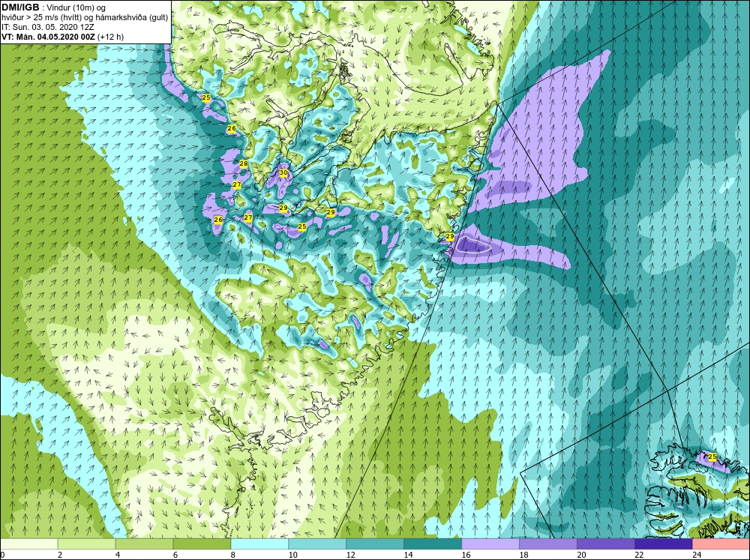Click the light cyan 8–10 m/s legend swatch
Viewport: 750px width, 560px height.
[259, 544]
